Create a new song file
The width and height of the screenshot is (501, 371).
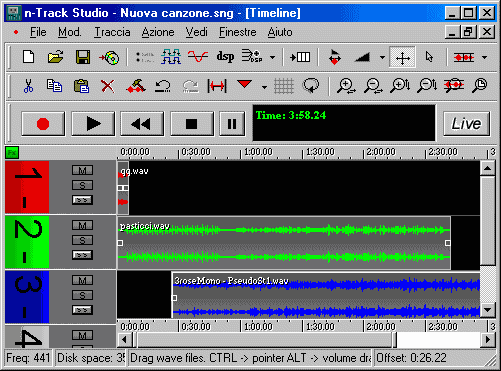[28, 57]
